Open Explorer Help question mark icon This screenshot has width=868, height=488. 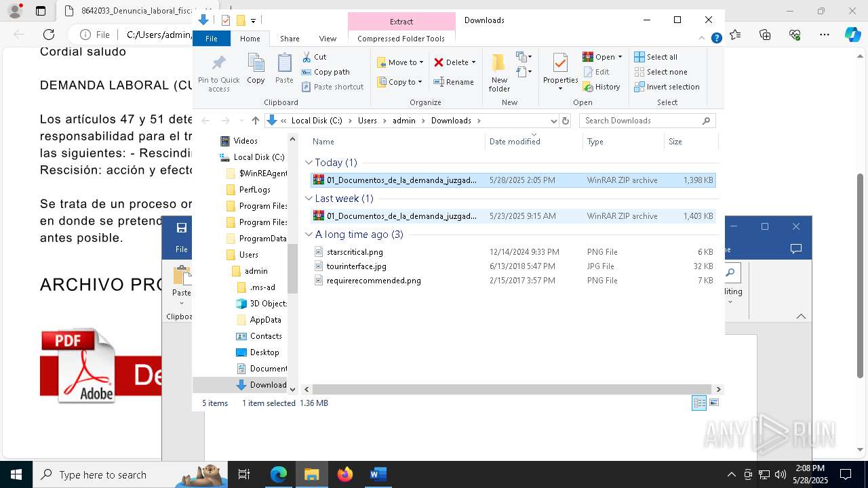[x=716, y=39]
